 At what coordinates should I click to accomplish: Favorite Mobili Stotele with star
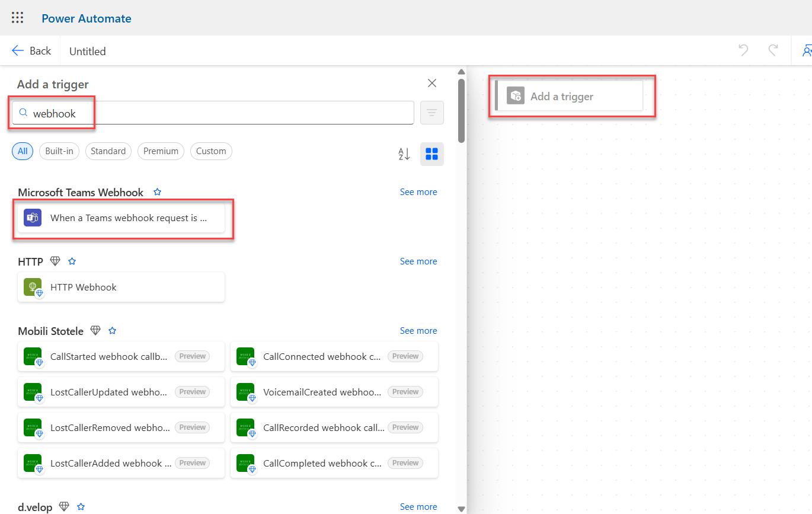112,331
